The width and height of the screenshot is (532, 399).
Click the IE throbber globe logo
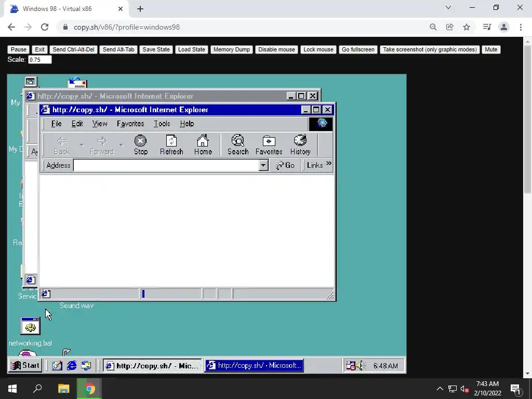(321, 124)
